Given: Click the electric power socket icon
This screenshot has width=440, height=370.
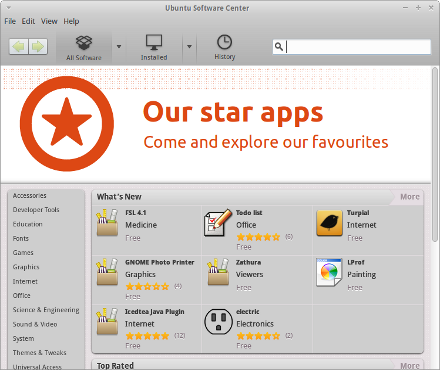Looking at the screenshot, I should click(x=218, y=321).
